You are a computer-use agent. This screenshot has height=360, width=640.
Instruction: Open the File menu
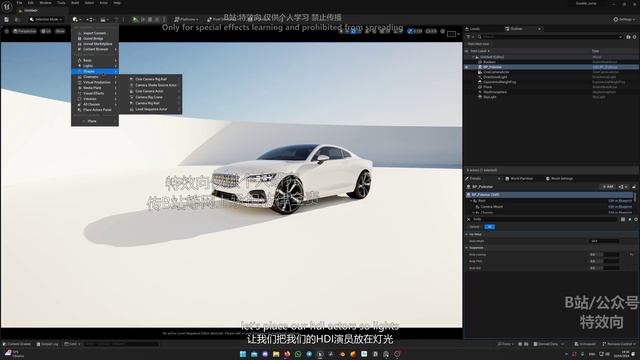(x=19, y=2)
